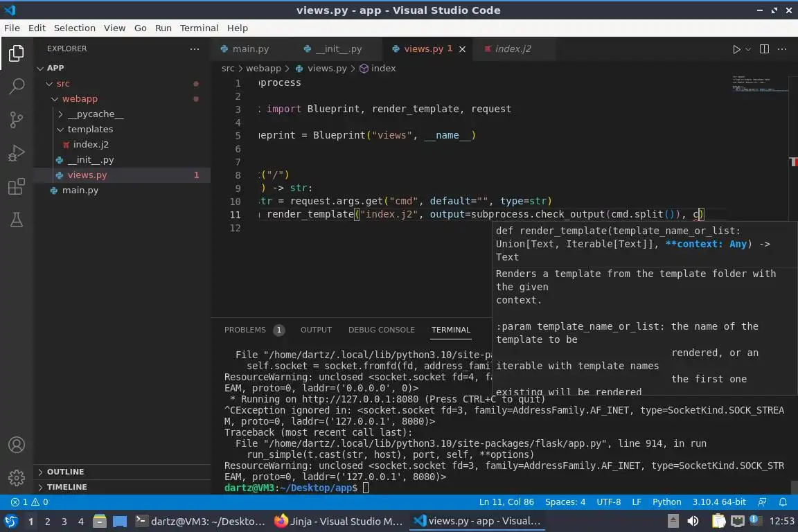Image resolution: width=798 pixels, height=532 pixels.
Task: Open the Explorer view in activity bar
Action: point(17,53)
